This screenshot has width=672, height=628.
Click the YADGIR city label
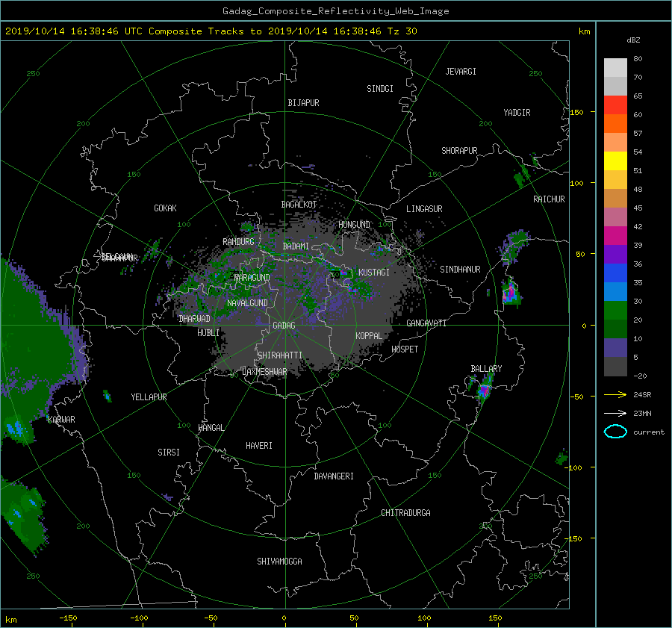point(517,113)
